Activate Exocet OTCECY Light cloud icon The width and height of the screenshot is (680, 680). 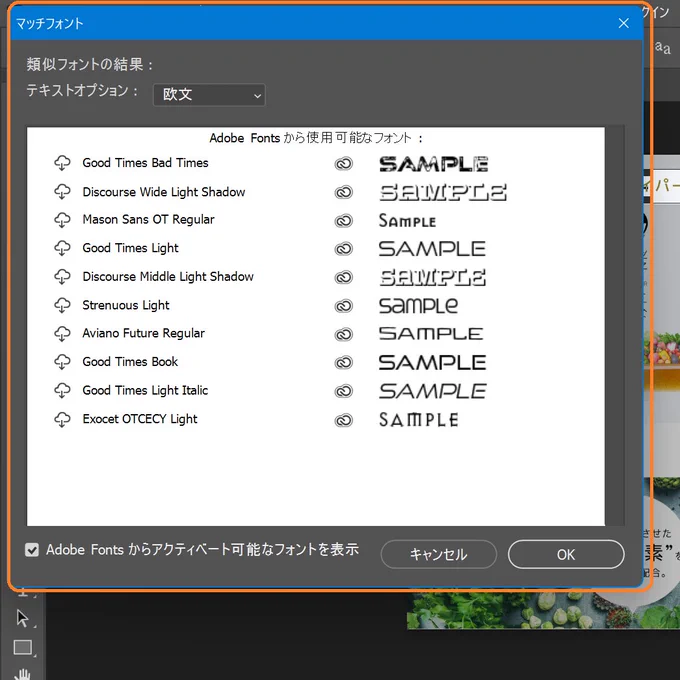[x=62, y=419]
